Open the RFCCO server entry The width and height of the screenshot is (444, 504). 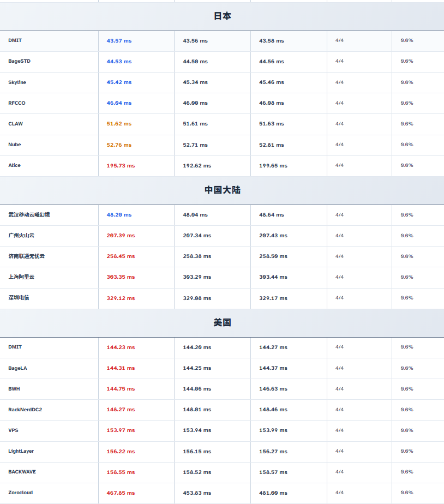[x=17, y=103]
